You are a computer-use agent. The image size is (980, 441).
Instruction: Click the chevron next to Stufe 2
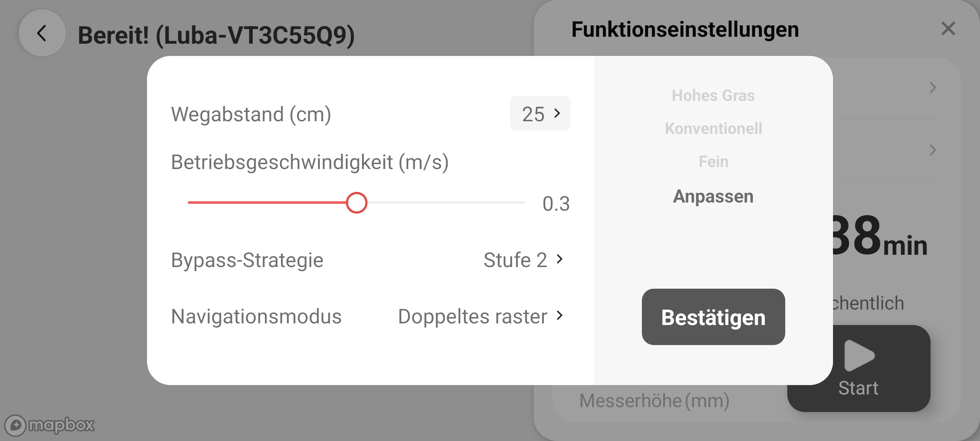(560, 259)
